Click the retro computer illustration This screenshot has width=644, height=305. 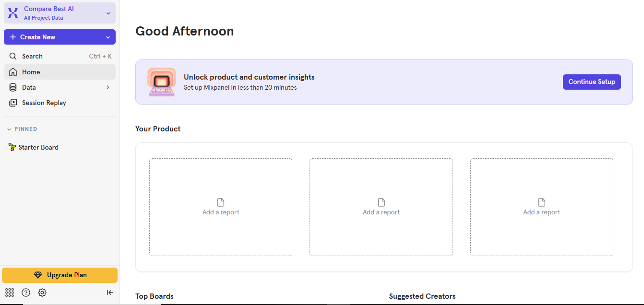[x=162, y=82]
